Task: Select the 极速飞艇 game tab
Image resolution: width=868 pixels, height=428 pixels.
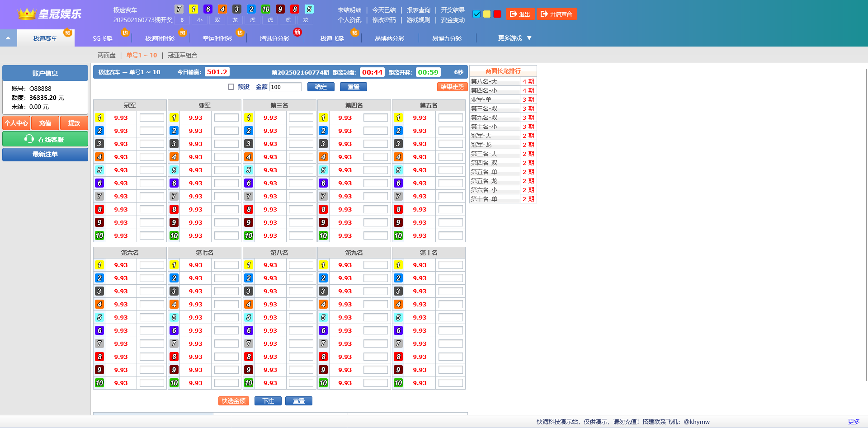Action: (x=332, y=38)
